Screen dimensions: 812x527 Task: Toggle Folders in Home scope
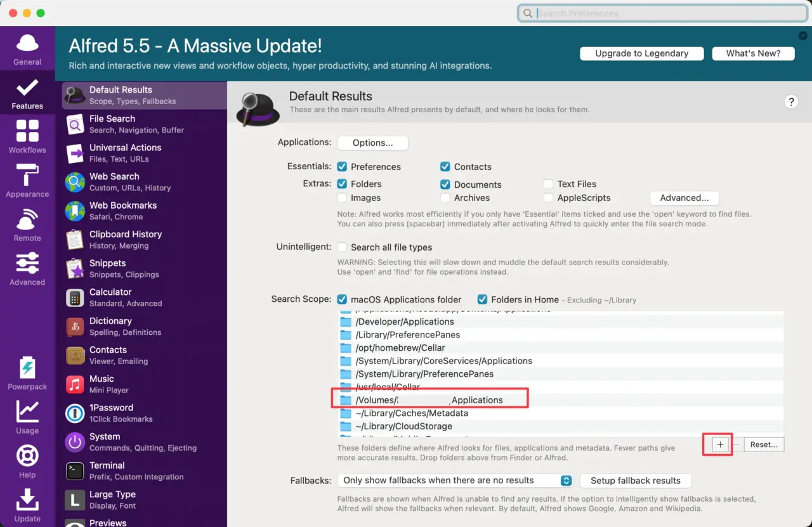click(482, 299)
